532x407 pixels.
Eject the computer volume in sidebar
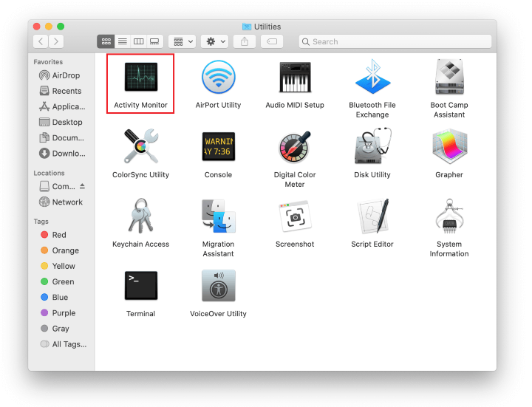click(83, 186)
